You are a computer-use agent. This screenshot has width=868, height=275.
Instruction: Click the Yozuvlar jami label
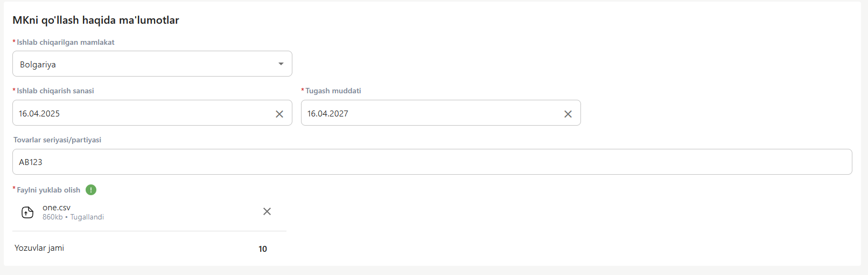coord(39,248)
